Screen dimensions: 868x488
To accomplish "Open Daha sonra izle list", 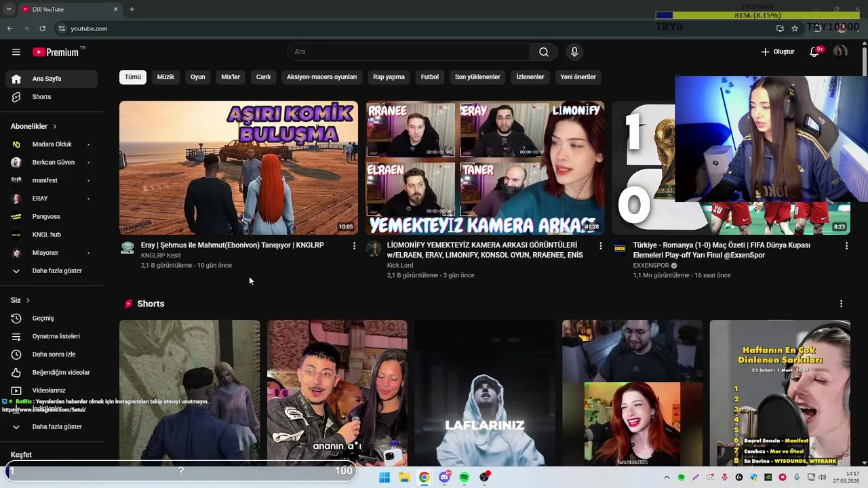I will coord(52,354).
